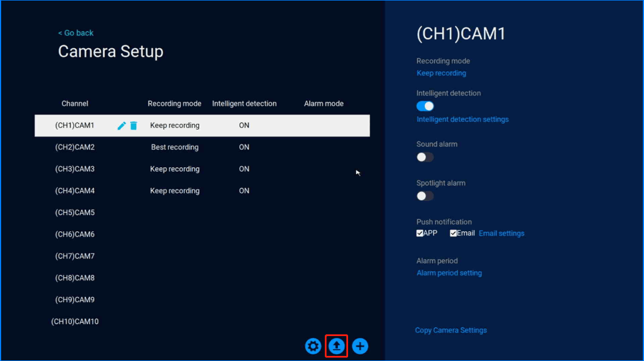Select the (CH2)CAM2 channel row
Image resolution: width=644 pixels, height=361 pixels.
click(x=75, y=147)
